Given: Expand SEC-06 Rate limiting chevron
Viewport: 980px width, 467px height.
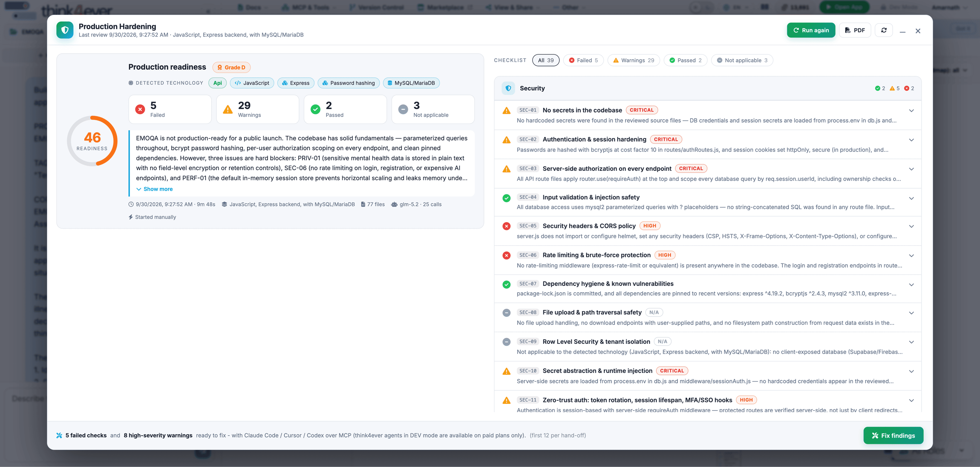Looking at the screenshot, I should [911, 256].
